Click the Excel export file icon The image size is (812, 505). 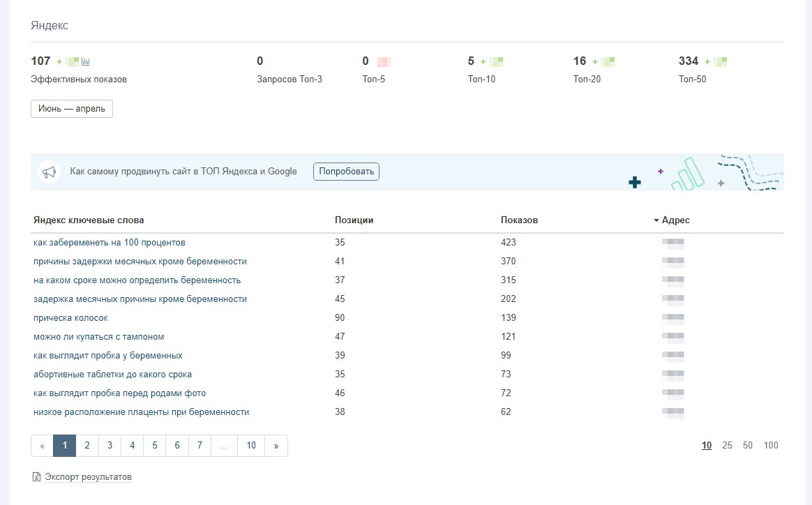(37, 477)
